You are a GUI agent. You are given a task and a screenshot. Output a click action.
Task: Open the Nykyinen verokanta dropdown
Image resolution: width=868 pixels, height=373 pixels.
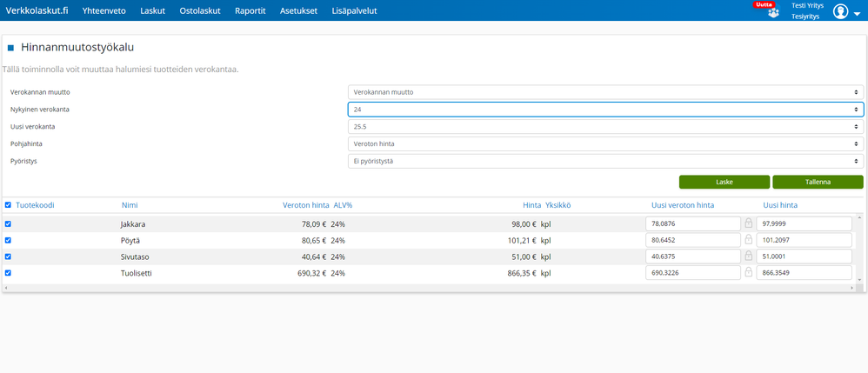click(x=605, y=110)
